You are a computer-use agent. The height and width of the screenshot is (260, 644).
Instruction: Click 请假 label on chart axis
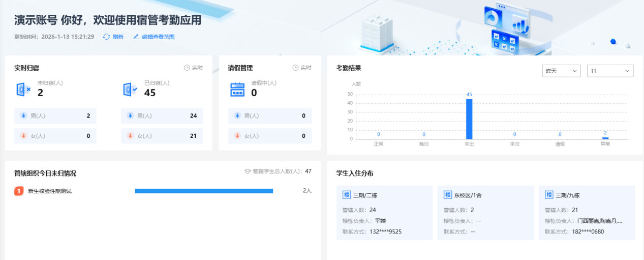tap(560, 144)
